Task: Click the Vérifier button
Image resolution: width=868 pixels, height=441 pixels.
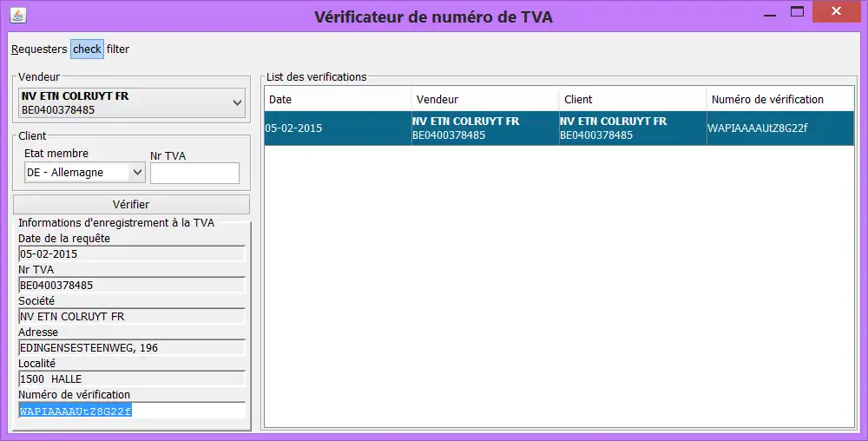Action: (x=131, y=204)
